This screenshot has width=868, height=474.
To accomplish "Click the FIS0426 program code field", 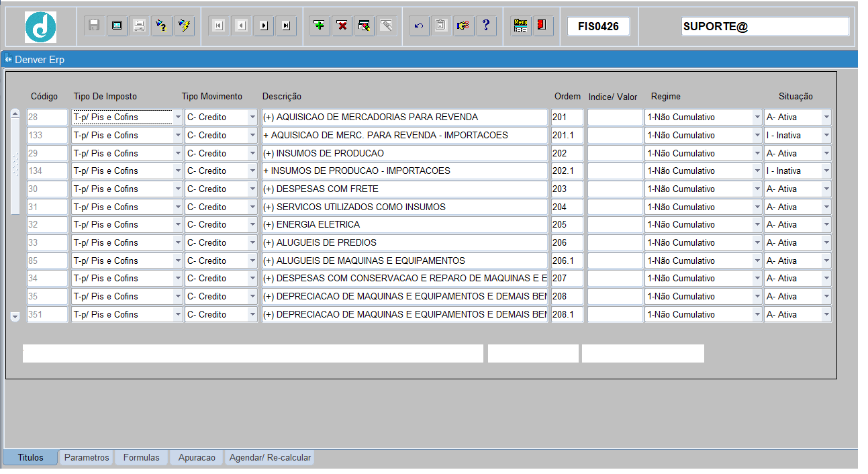I will [x=599, y=26].
